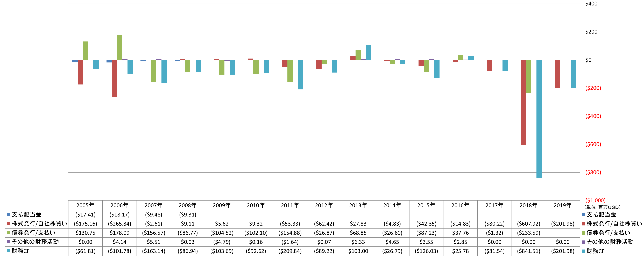Click the red ($800) axis label
This screenshot has height=256, width=644.
593,172
